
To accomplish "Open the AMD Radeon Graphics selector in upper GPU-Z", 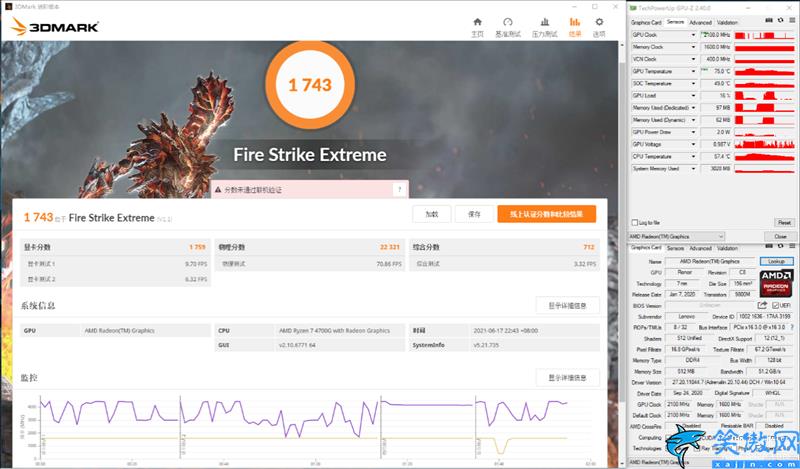I will point(677,237).
